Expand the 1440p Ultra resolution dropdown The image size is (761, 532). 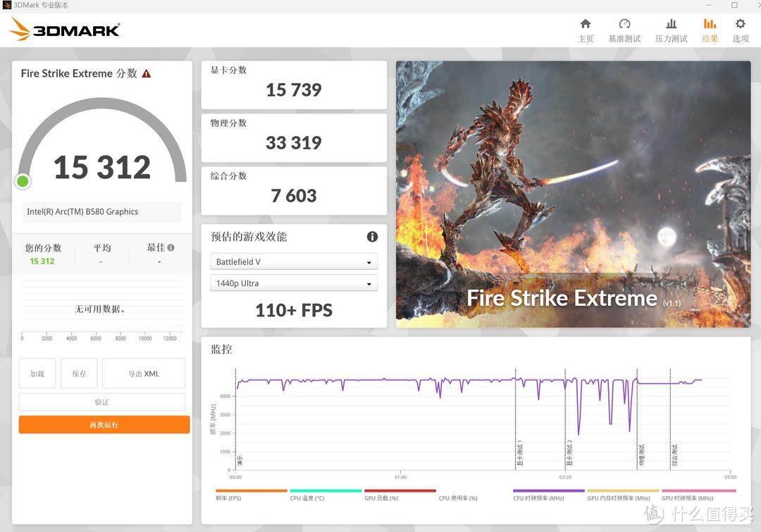click(x=294, y=283)
